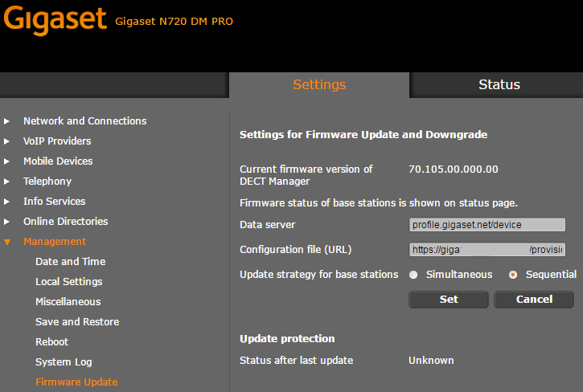583x392 pixels.
Task: Open Mobile Devices menu
Action: (x=58, y=161)
